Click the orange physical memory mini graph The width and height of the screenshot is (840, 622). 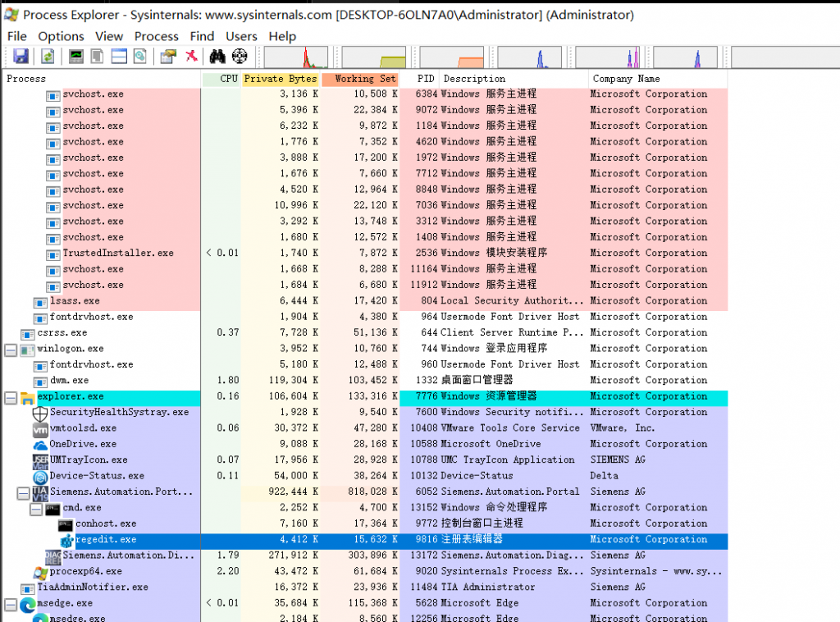pyautogui.click(x=452, y=57)
